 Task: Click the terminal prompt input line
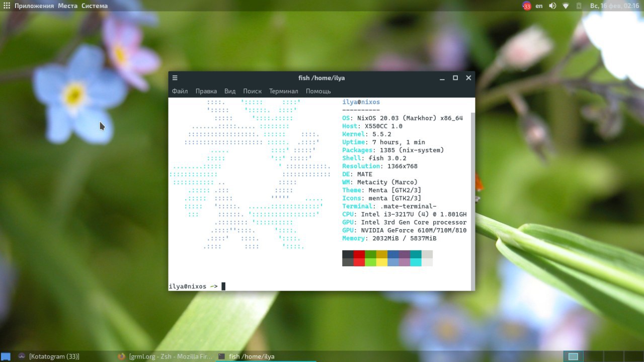point(319,286)
